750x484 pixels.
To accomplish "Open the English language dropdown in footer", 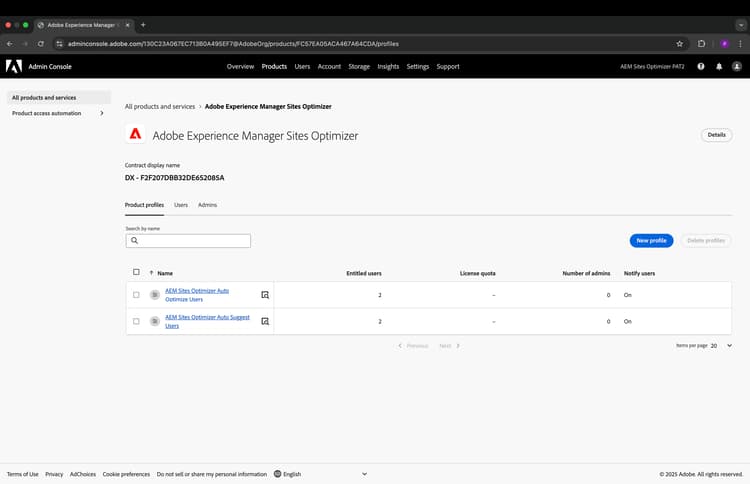I will click(320, 474).
